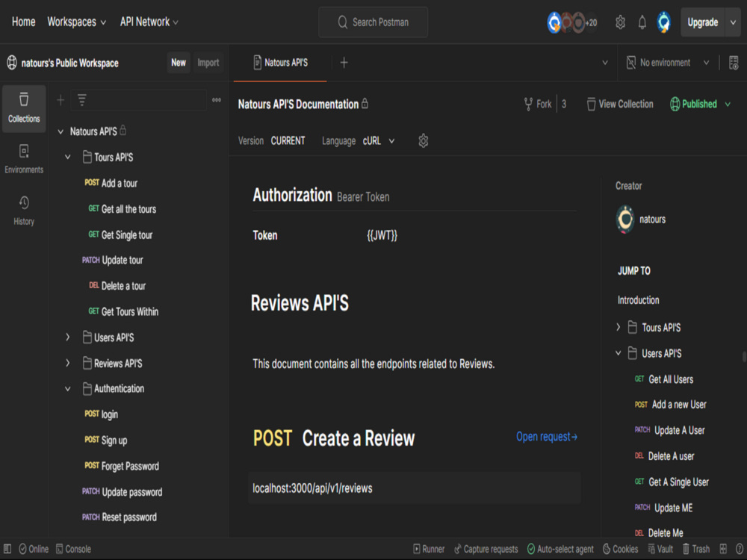Click the team avatars with +20 badge
Viewport: 747px width, 560px height.
pyautogui.click(x=572, y=22)
